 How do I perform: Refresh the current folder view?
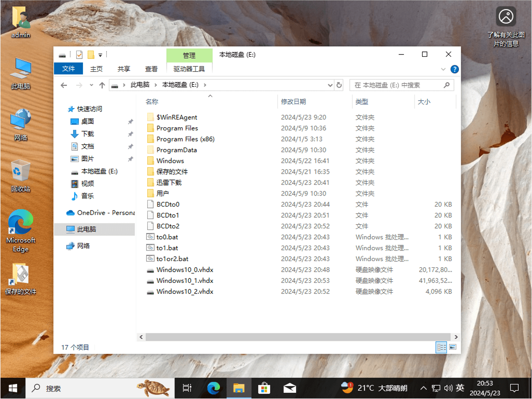click(339, 85)
